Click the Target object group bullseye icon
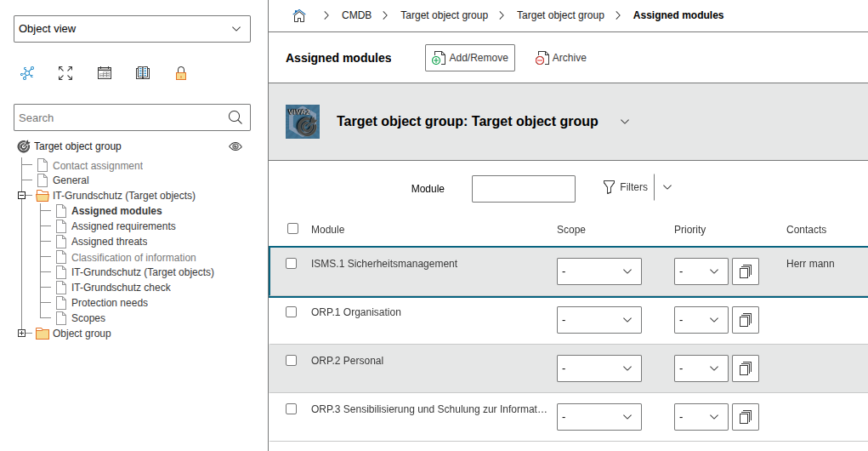Image resolution: width=868 pixels, height=451 pixels. click(x=23, y=146)
